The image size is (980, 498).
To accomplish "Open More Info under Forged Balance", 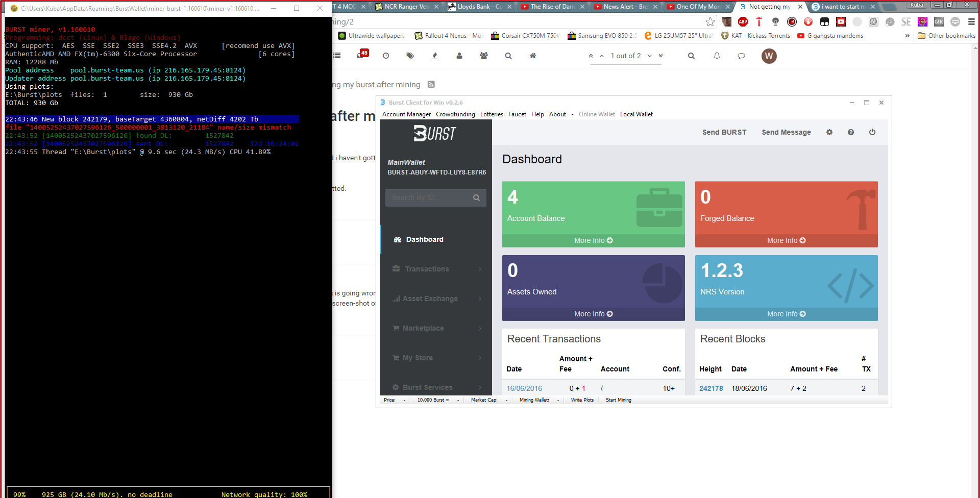I will click(787, 240).
